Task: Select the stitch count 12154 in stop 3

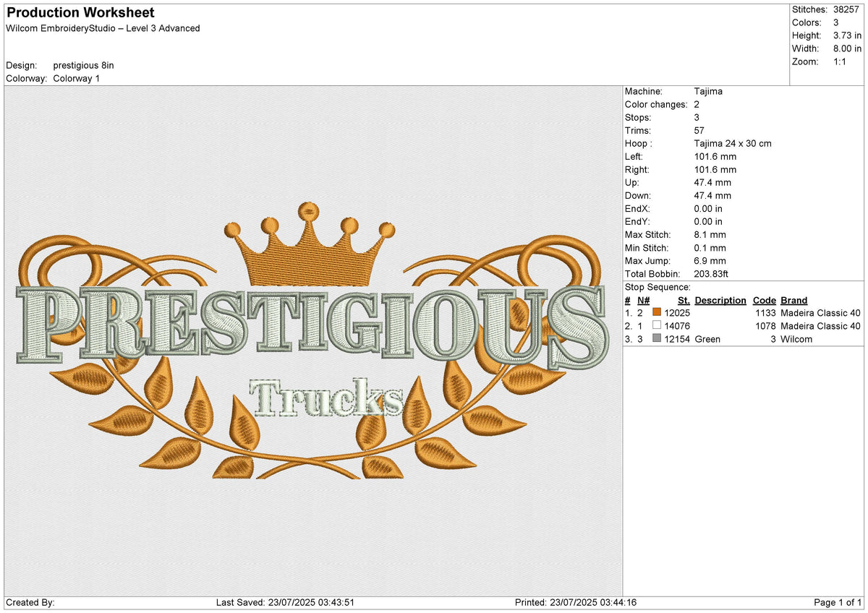Action: (677, 339)
